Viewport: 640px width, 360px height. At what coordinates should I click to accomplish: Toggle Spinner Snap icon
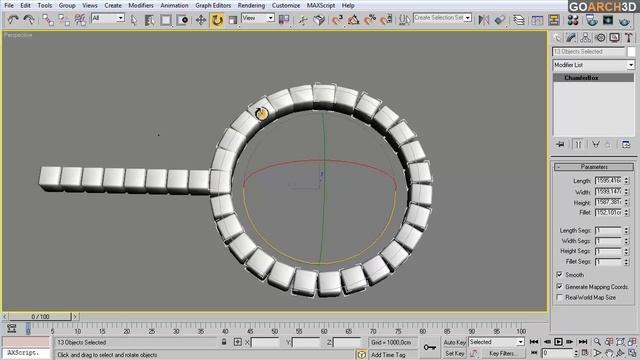pyautogui.click(x=386, y=20)
